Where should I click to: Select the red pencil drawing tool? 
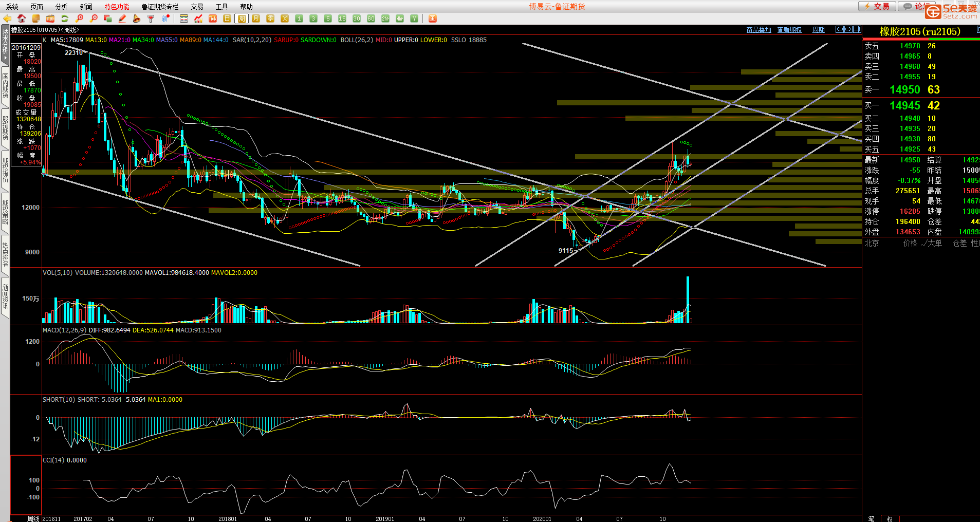[x=122, y=18]
